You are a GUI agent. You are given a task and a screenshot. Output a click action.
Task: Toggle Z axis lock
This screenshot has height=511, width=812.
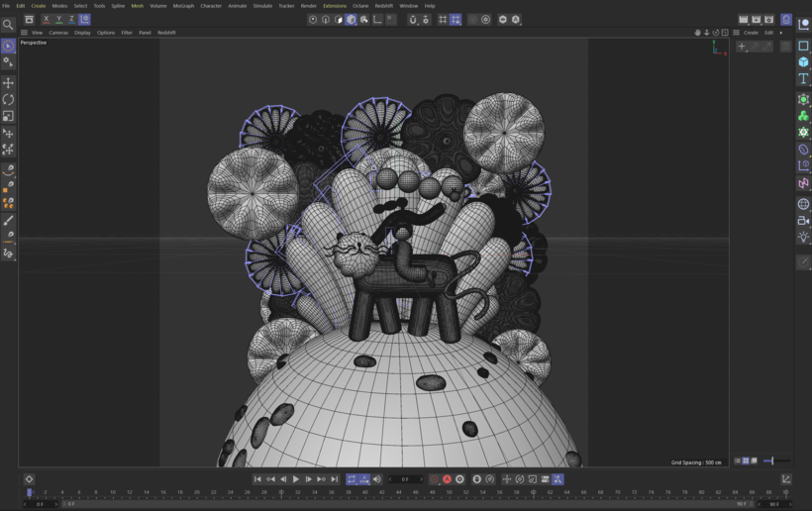[71, 19]
